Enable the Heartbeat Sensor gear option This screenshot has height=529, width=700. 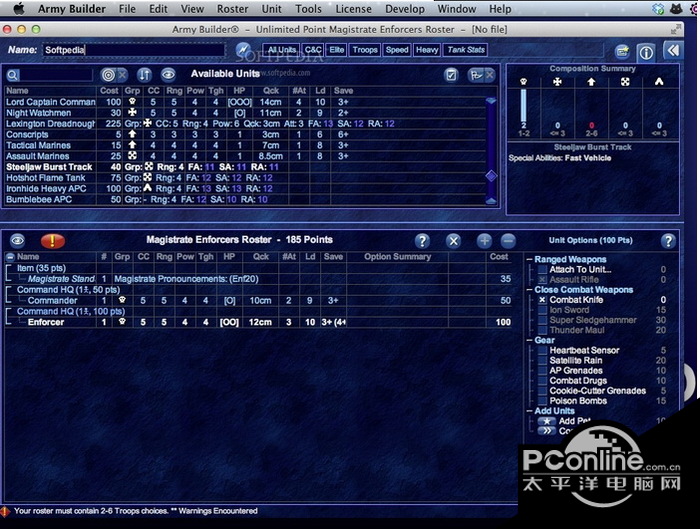[x=542, y=350]
